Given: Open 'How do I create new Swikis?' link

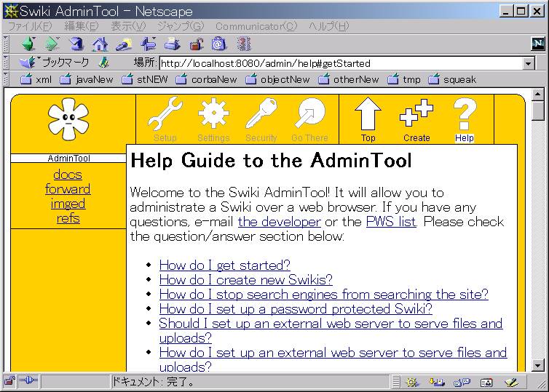Looking at the screenshot, I should coord(246,280).
